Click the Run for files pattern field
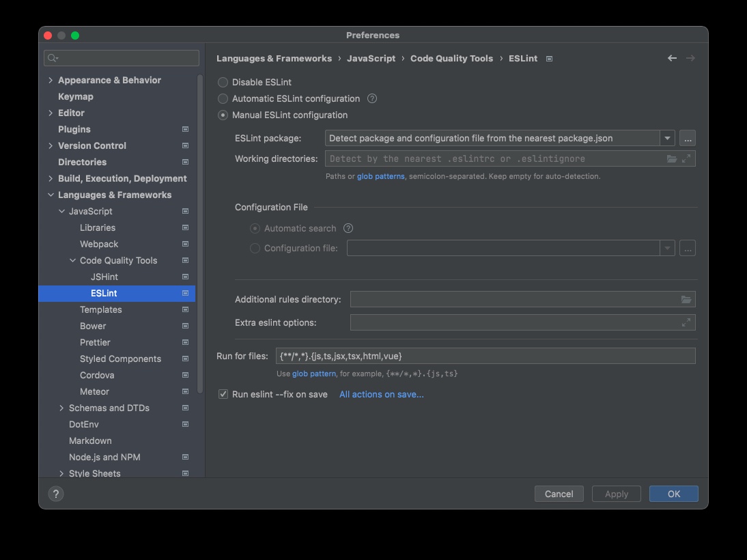 [485, 356]
